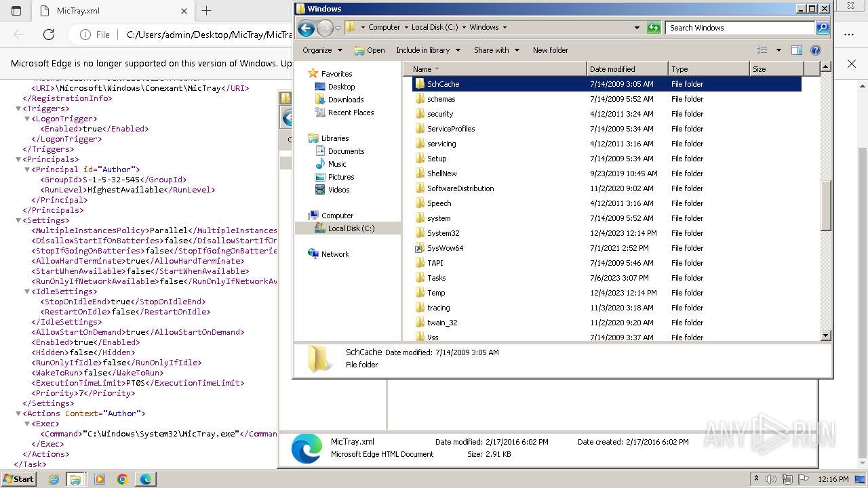Viewport: 868px width, 488px height.
Task: Open Pictures library in navigation pane
Action: click(x=341, y=177)
